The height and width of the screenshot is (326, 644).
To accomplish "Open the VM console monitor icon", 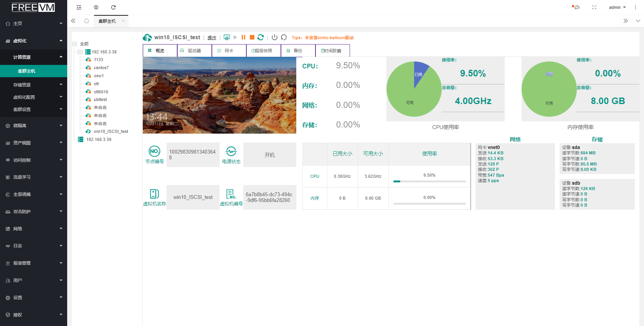I will tap(227, 37).
